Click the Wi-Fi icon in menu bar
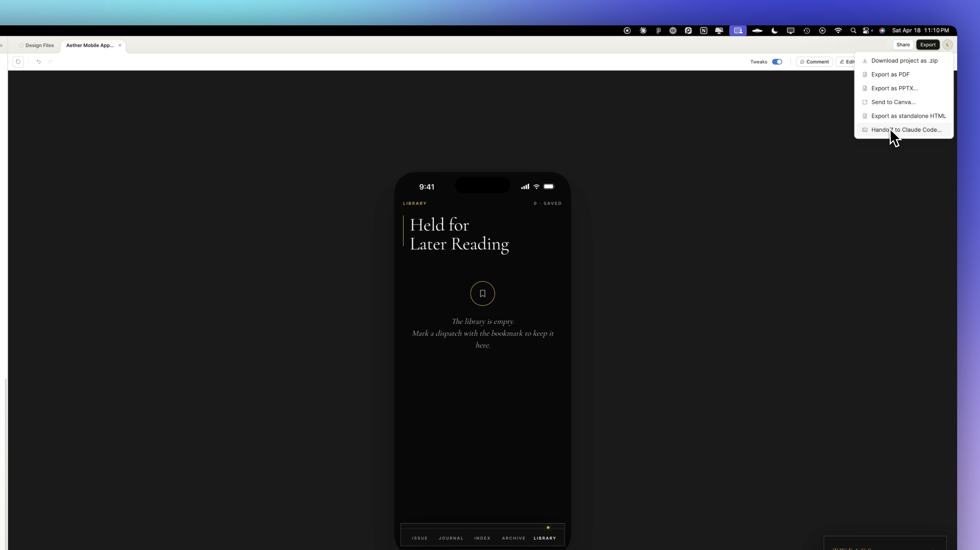 (x=838, y=31)
